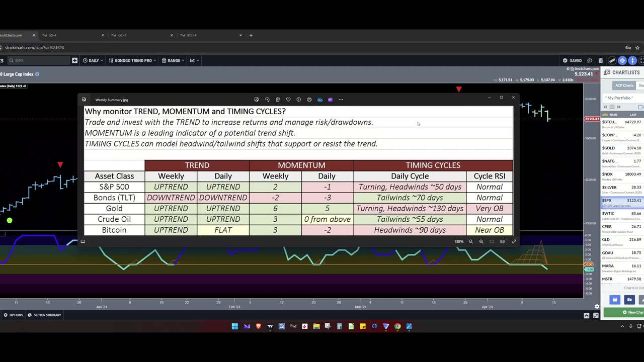Select the $WTIC row in the chartlist
This screenshot has width=644, height=362.
pos(622,215)
